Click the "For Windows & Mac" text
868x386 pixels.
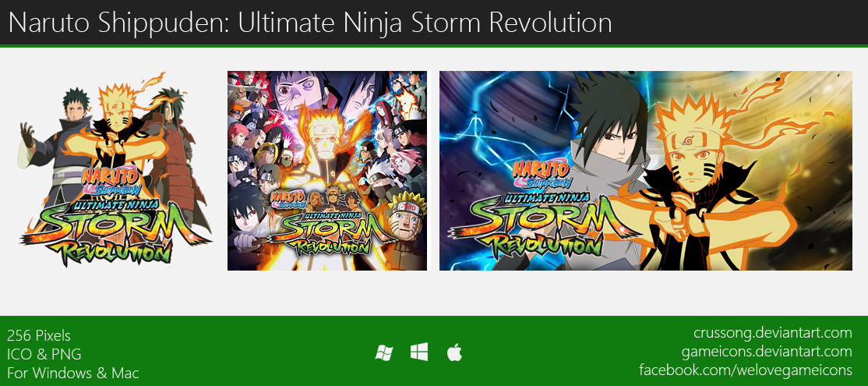[x=73, y=373]
